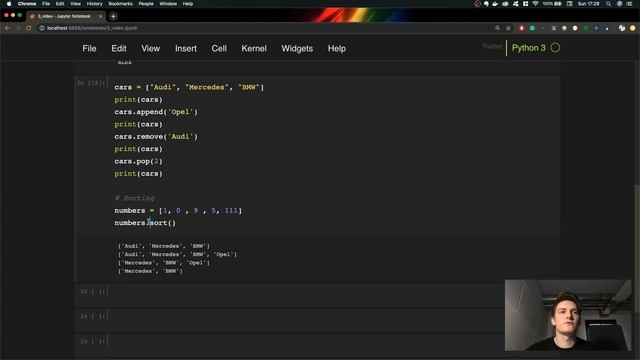This screenshot has width=640, height=360.
Task: Open the Insert menu
Action: tap(186, 49)
